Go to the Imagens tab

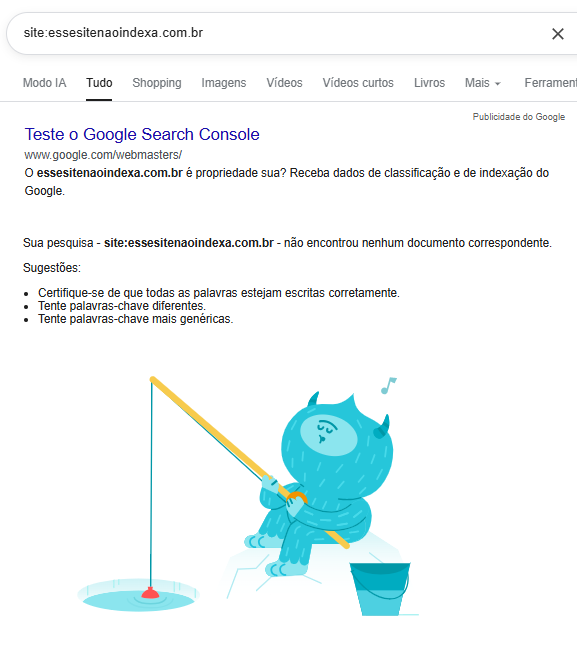pyautogui.click(x=224, y=83)
